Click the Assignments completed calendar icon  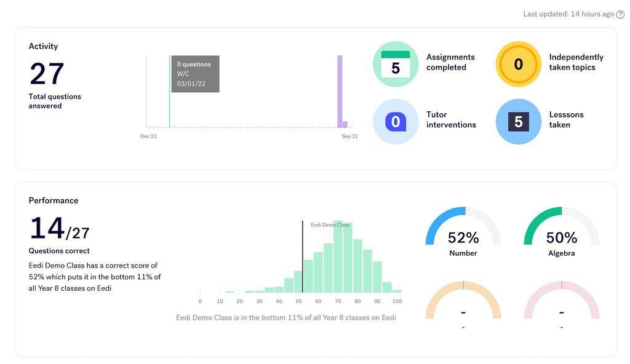coord(396,65)
